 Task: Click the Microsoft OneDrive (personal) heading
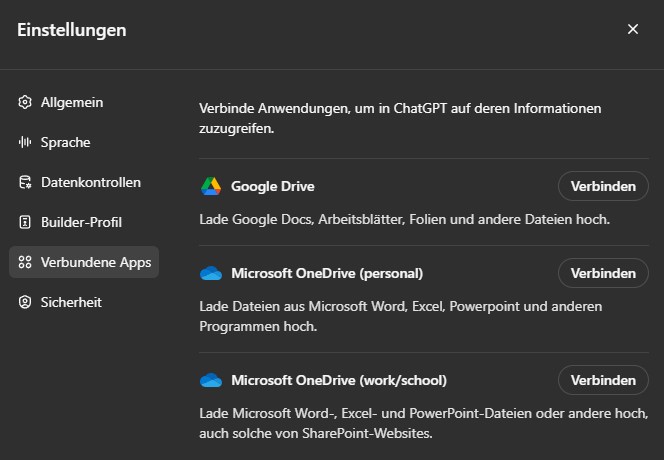pos(327,273)
